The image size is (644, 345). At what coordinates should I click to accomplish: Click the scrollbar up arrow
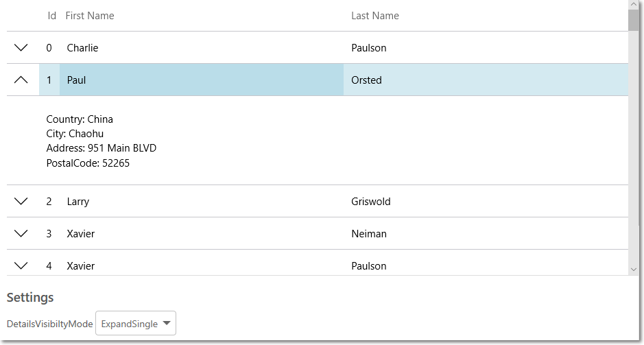[x=633, y=4]
